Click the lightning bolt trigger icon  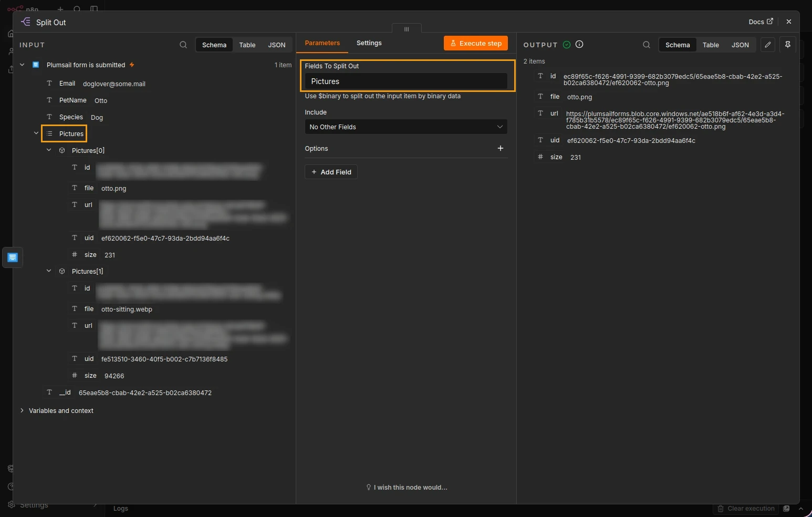pos(132,65)
